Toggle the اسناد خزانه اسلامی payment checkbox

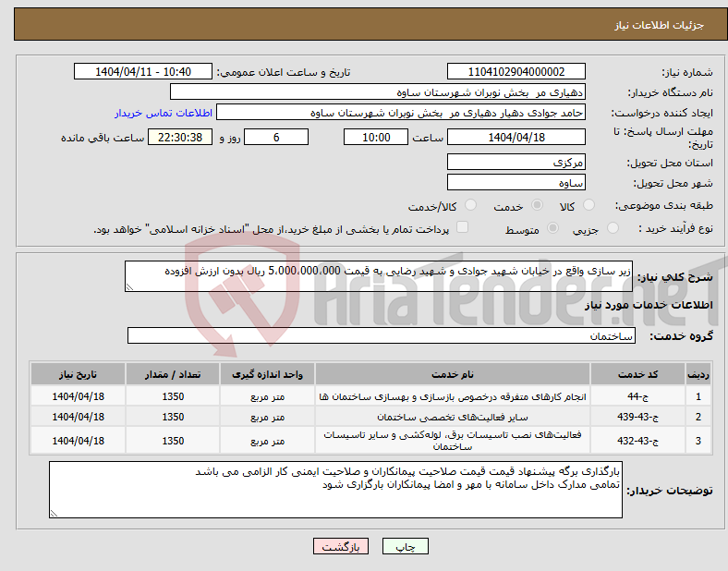463,227
